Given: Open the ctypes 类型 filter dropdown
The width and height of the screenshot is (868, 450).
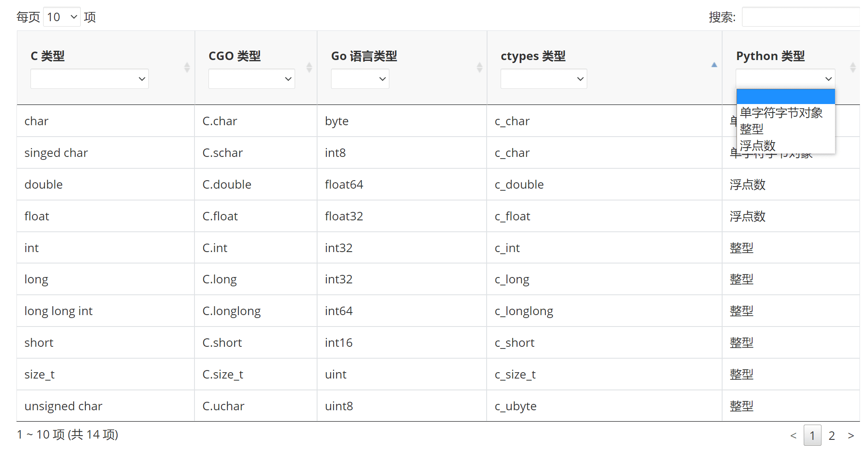Looking at the screenshot, I should coord(544,79).
